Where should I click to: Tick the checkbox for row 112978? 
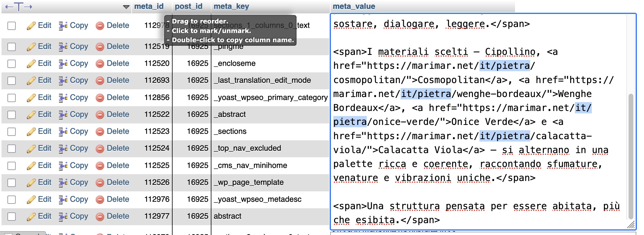click(x=12, y=26)
